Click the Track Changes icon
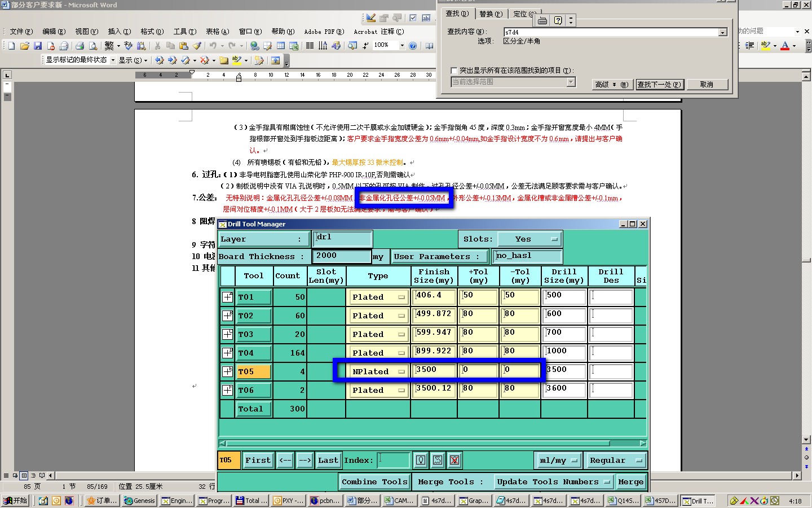 pos(259,60)
